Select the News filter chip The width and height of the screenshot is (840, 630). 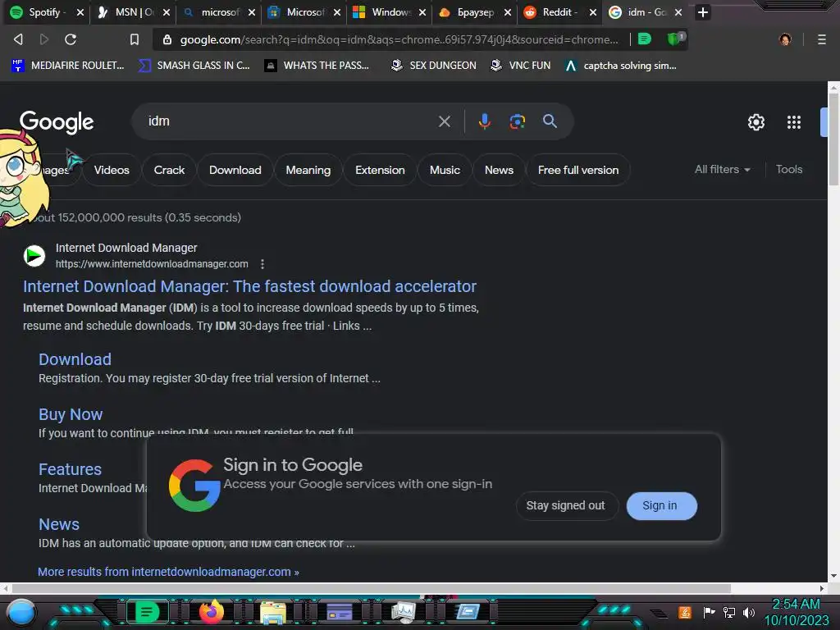499,170
